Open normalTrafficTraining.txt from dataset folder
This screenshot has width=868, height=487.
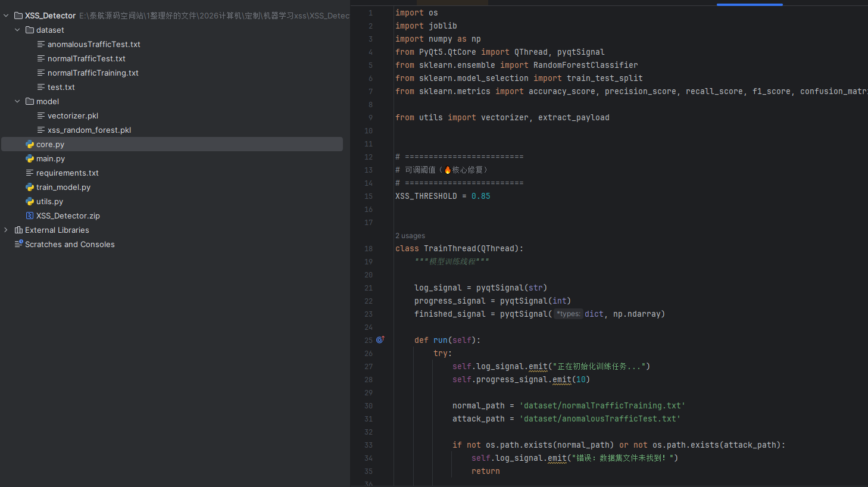click(93, 73)
